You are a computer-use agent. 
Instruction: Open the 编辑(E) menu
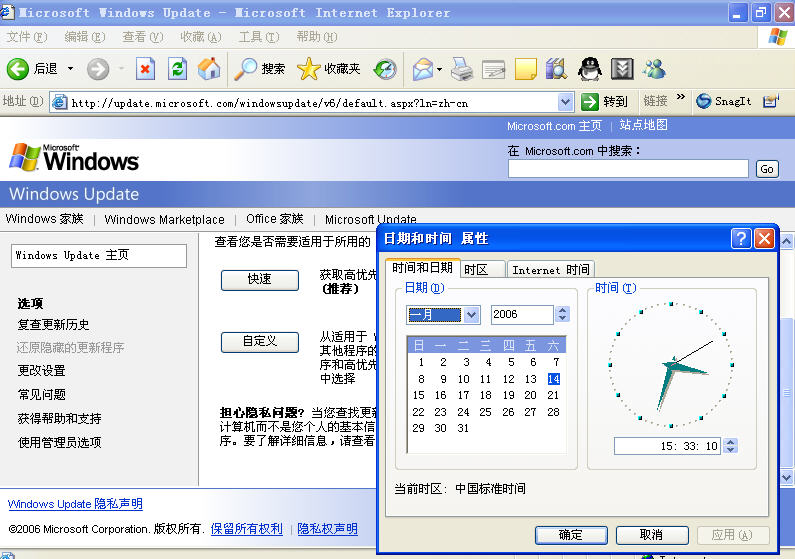click(85, 37)
